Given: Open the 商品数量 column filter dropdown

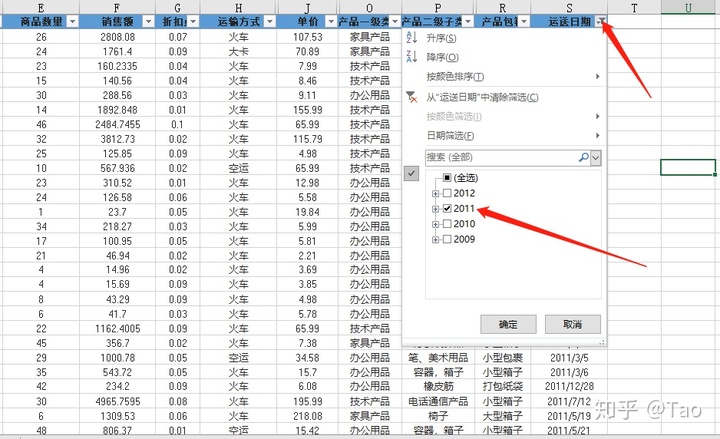Looking at the screenshot, I should (73, 22).
